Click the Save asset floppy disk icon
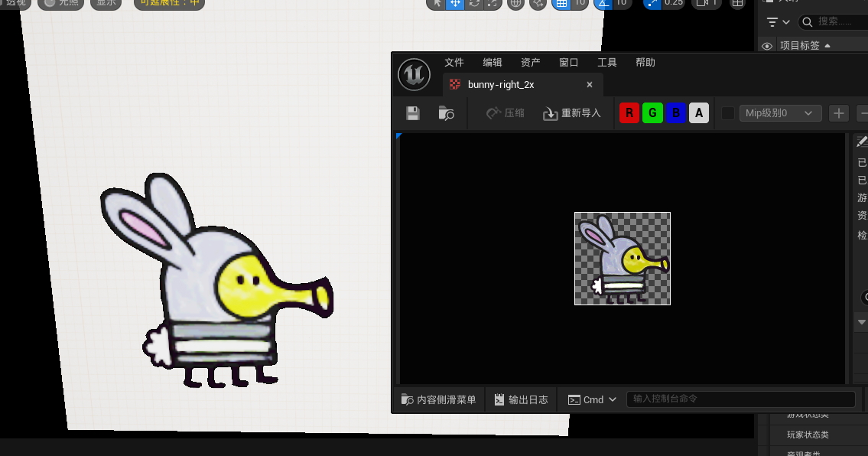 click(x=413, y=113)
